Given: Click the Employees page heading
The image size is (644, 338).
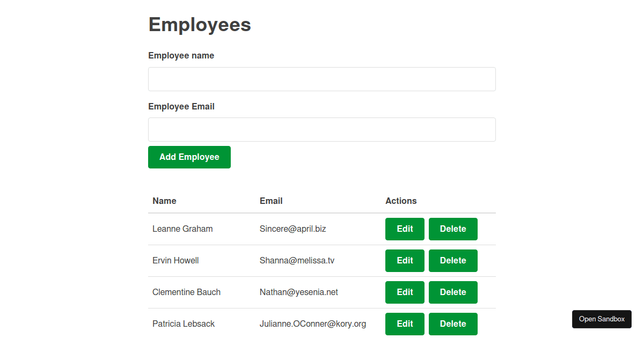Looking at the screenshot, I should tap(199, 24).
